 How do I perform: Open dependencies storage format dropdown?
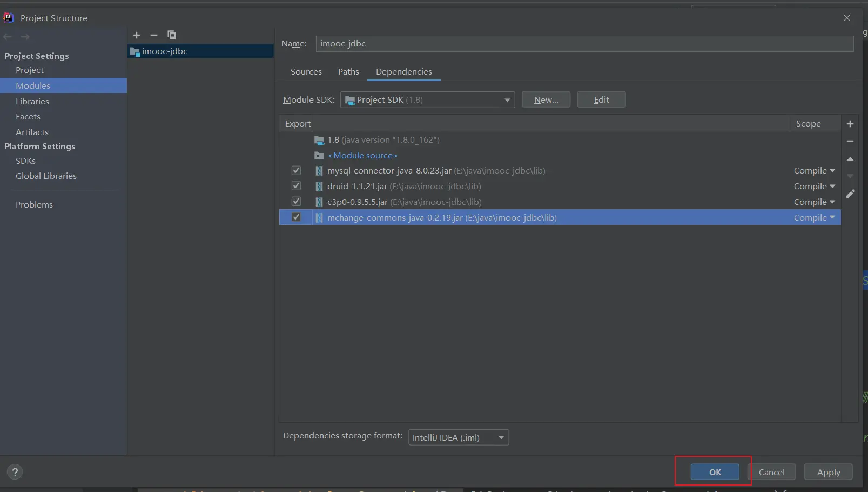coord(458,437)
